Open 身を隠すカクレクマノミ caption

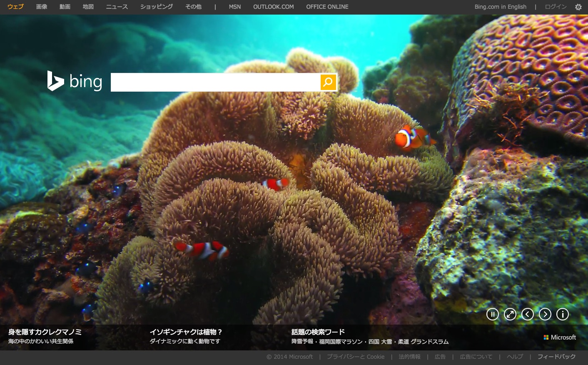45,332
